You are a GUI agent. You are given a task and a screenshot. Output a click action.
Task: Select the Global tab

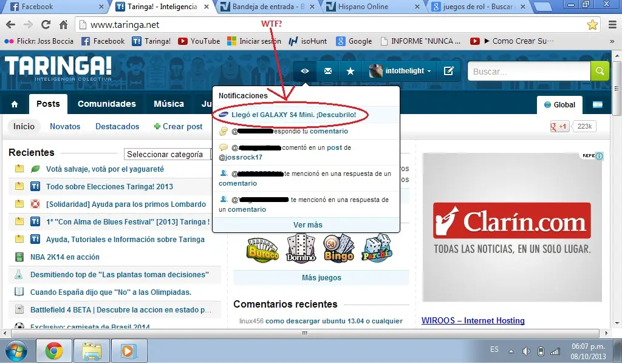[x=559, y=105]
